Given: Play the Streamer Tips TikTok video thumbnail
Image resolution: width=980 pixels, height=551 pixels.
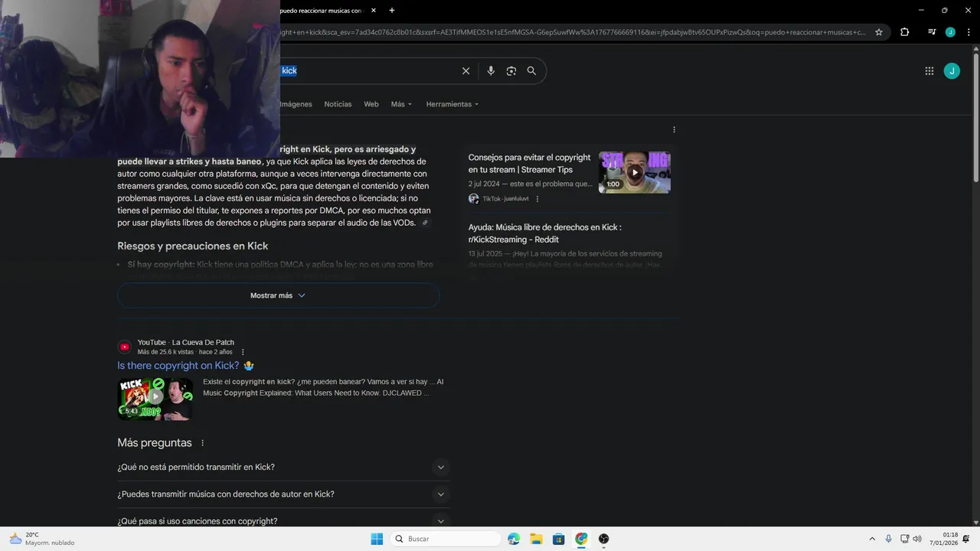Looking at the screenshot, I should click(635, 172).
